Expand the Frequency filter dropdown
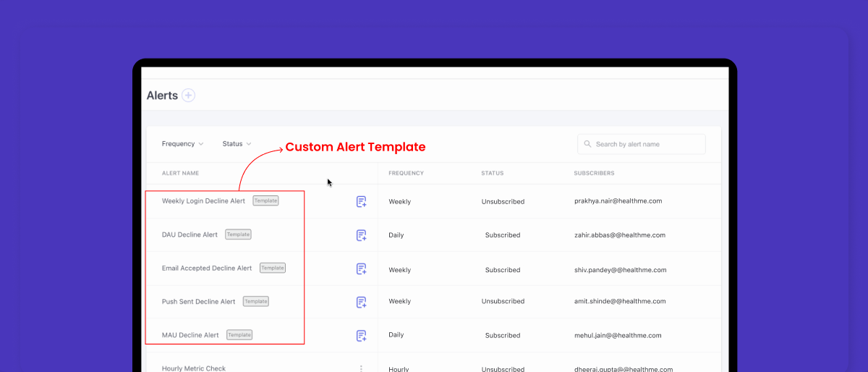This screenshot has height=372, width=868. coord(182,144)
